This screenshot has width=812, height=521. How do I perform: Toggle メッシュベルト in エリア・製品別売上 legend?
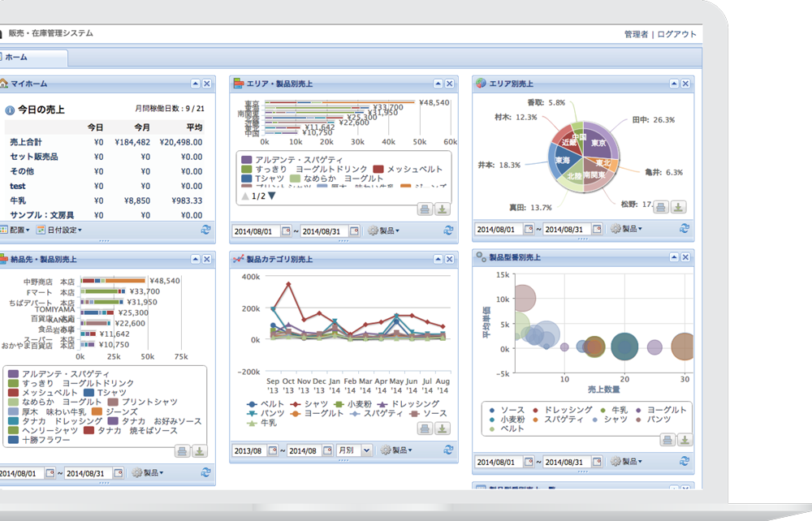(x=408, y=169)
